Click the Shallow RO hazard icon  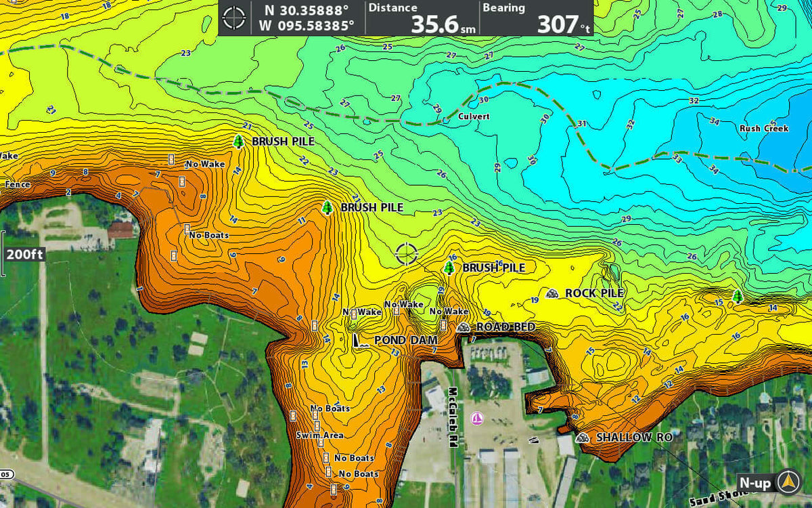(x=581, y=438)
